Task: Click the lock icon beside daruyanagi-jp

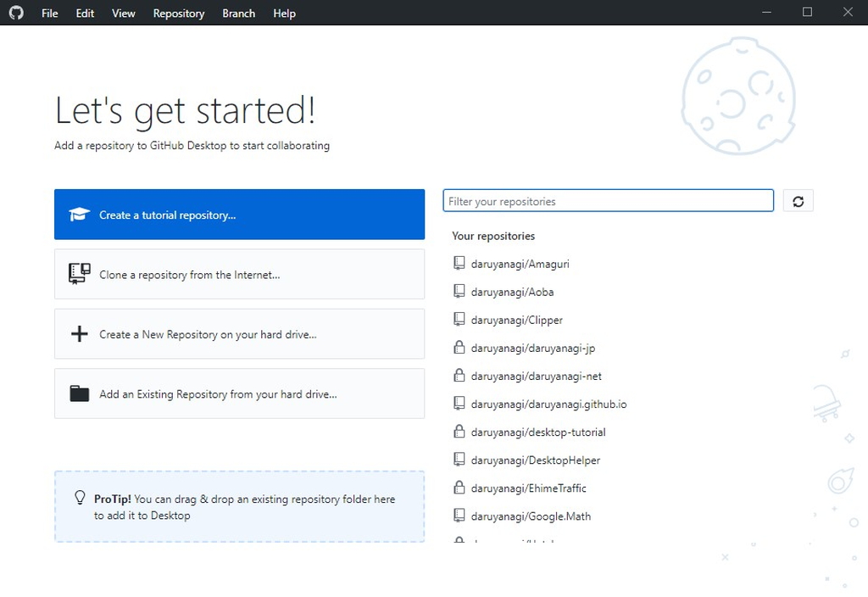Action: point(458,348)
